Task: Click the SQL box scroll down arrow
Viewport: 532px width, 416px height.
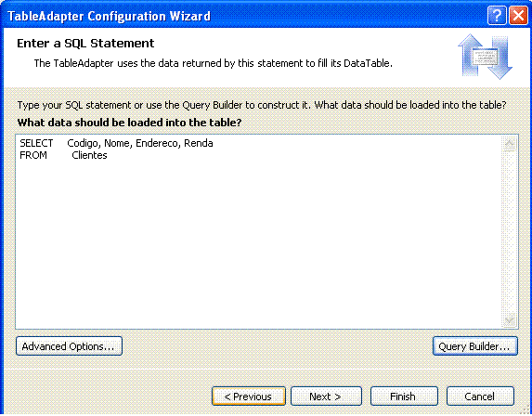Action: click(x=510, y=320)
